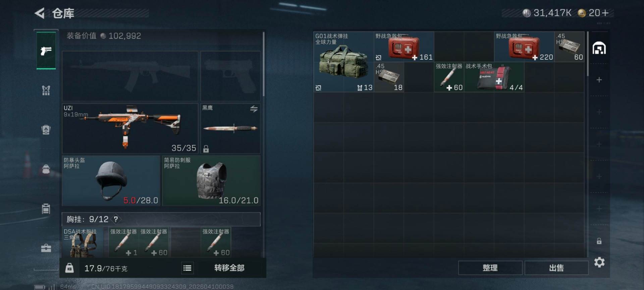Select the G01战术弹挂 green bag item

click(x=343, y=62)
